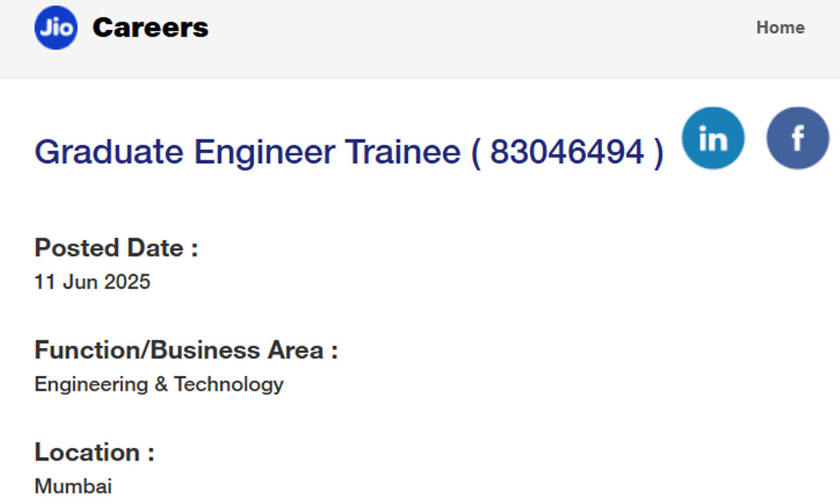Viewport: 840px width, 504px height.
Task: Open the Home menu item
Action: tap(780, 28)
